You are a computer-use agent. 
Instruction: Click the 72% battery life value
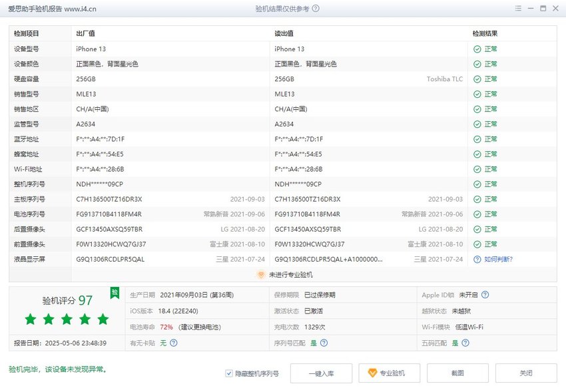tap(166, 327)
